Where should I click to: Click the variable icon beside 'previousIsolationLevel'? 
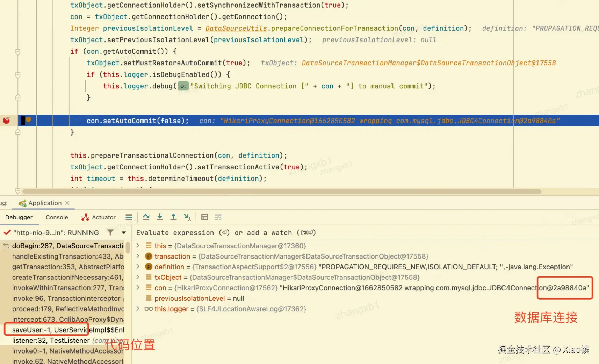149,298
